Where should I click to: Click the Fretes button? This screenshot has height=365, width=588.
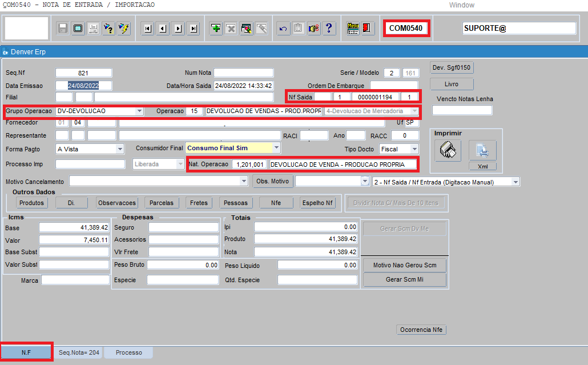tap(199, 203)
